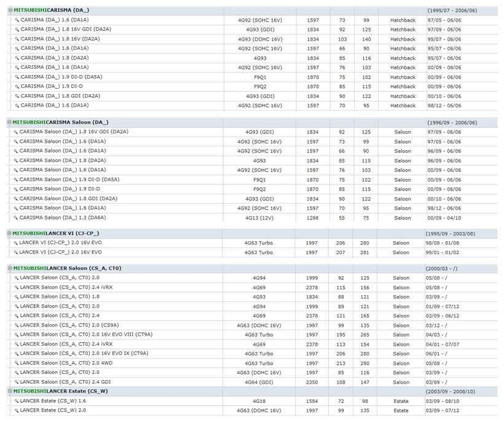The height and width of the screenshot is (422, 504).
Task: Click magnifier icon beside CARISMA Saloon 1.9 DI-D (DA5A)
Action: point(15,180)
